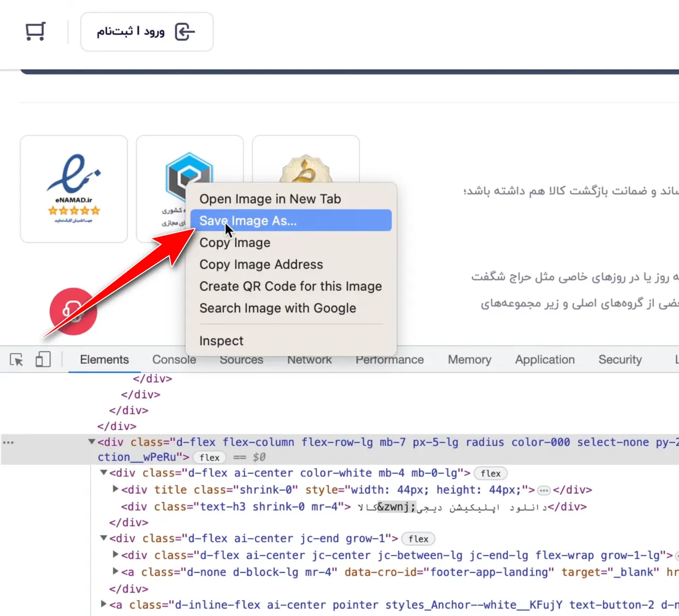Toggle flex badge on jc-end grow-1 div
The height and width of the screenshot is (616, 679).
click(x=418, y=539)
